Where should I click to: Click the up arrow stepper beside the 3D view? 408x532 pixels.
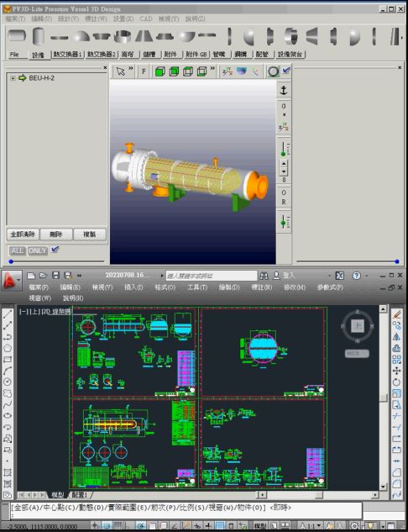[284, 164]
